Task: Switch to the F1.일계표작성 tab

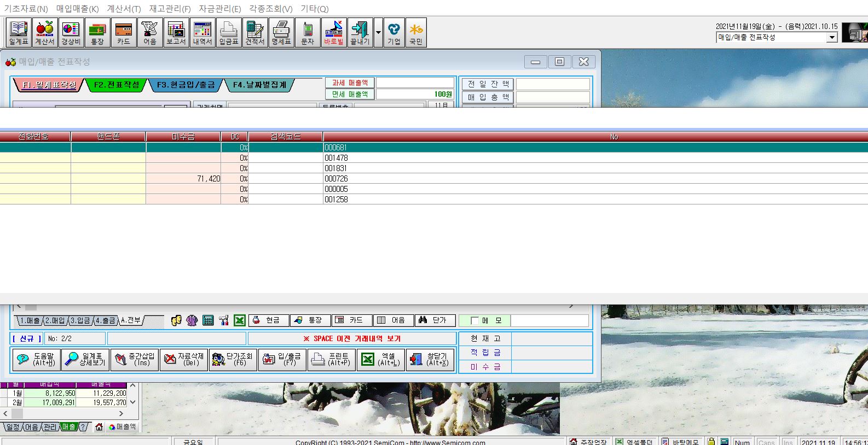Action: 49,85
